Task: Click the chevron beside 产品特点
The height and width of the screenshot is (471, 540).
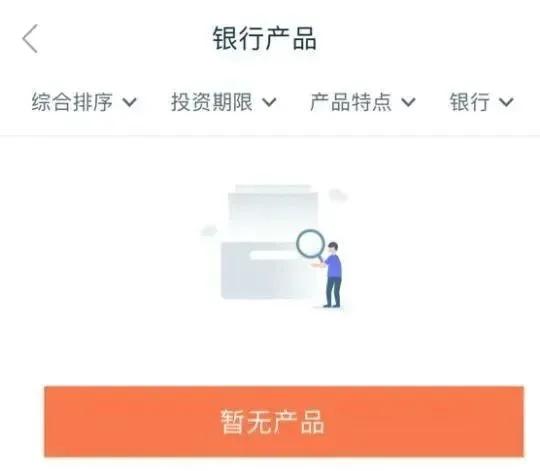Action: [x=408, y=102]
